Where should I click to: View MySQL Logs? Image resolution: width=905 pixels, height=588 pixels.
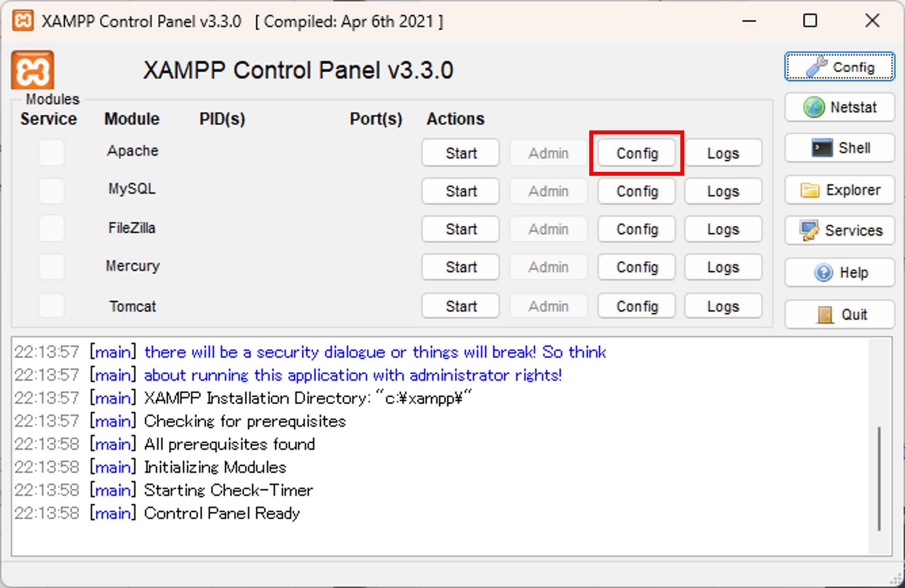click(x=723, y=191)
